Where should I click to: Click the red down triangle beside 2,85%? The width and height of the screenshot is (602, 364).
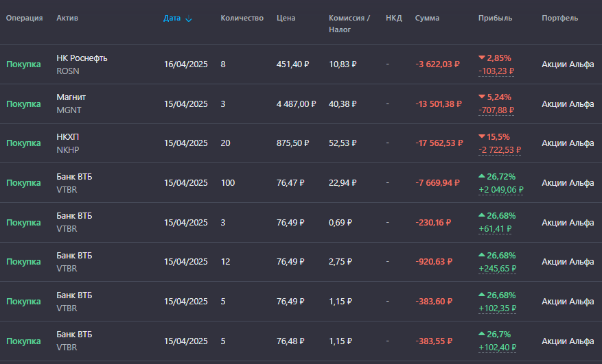coord(482,58)
